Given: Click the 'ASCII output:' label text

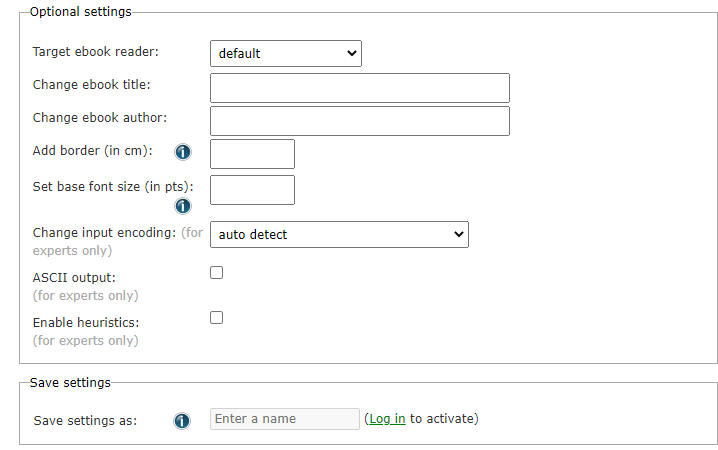Looking at the screenshot, I should (x=74, y=277).
